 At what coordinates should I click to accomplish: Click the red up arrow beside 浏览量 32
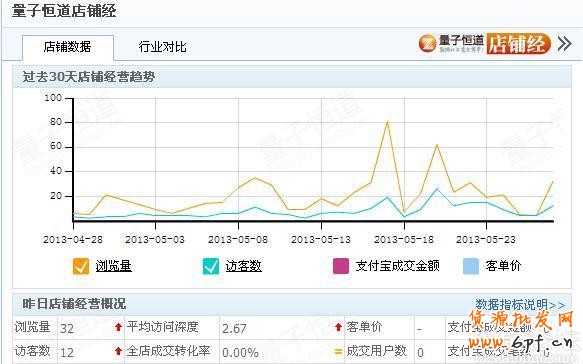click(x=118, y=327)
